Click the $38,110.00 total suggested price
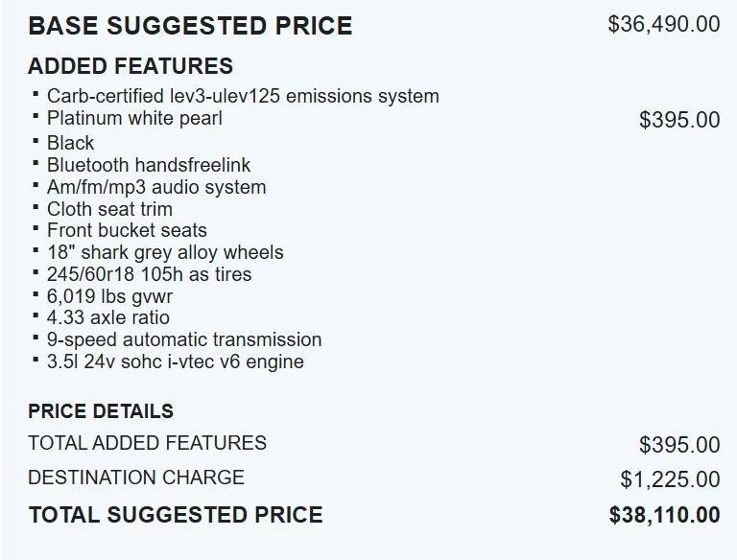The image size is (737, 560). click(x=663, y=515)
